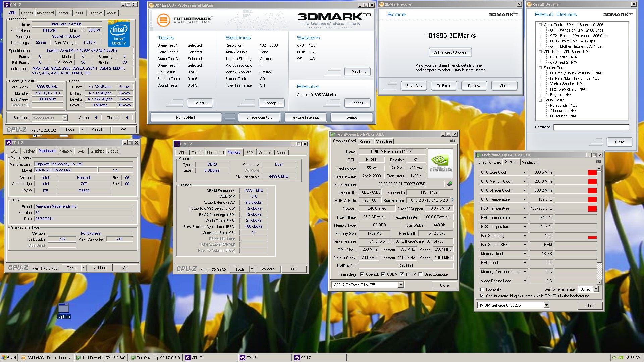644x362 pixels.
Task: Click the system tray icons near the clock
Action: click(617, 358)
